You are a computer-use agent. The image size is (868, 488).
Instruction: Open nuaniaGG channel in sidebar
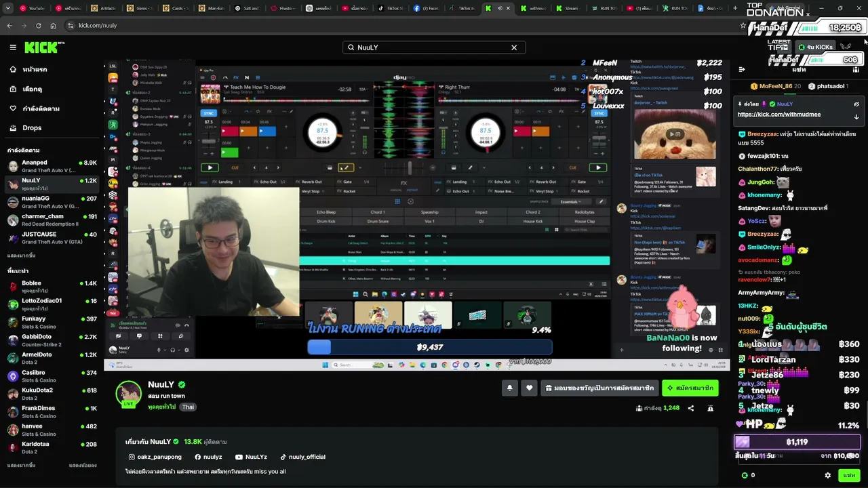pos(52,202)
